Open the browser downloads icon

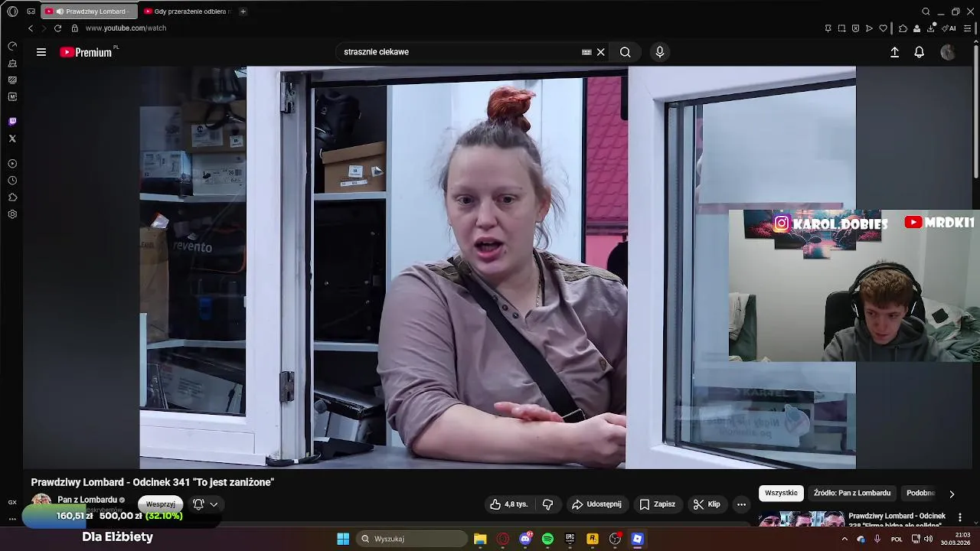click(x=931, y=28)
